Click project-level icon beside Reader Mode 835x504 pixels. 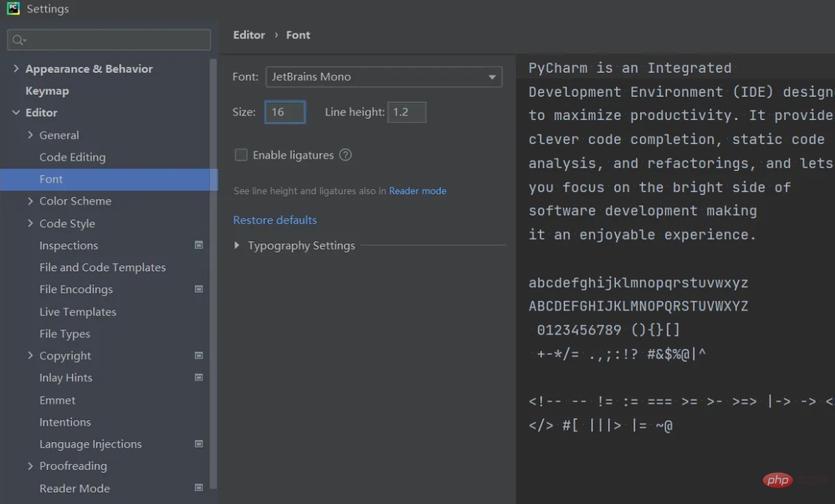(199, 488)
